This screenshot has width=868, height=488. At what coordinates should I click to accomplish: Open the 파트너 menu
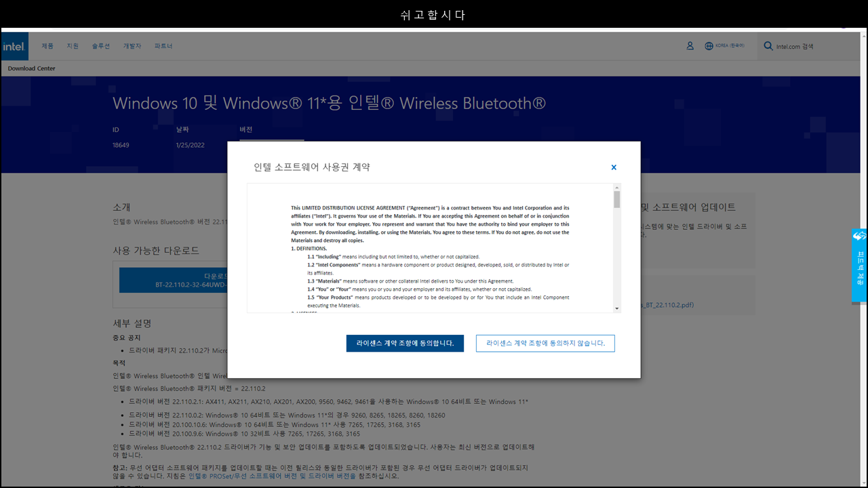163,46
